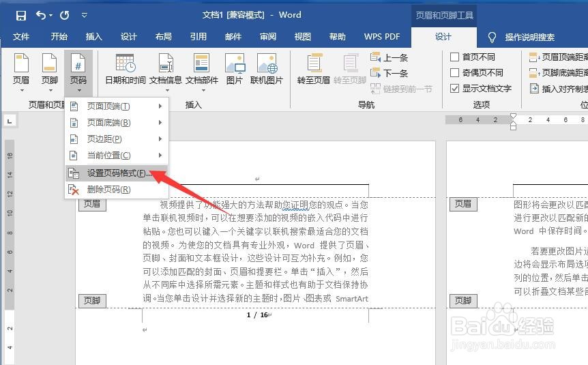The image size is (588, 365).
Task: Open the 页边距(P) submenu
Action: click(117, 139)
